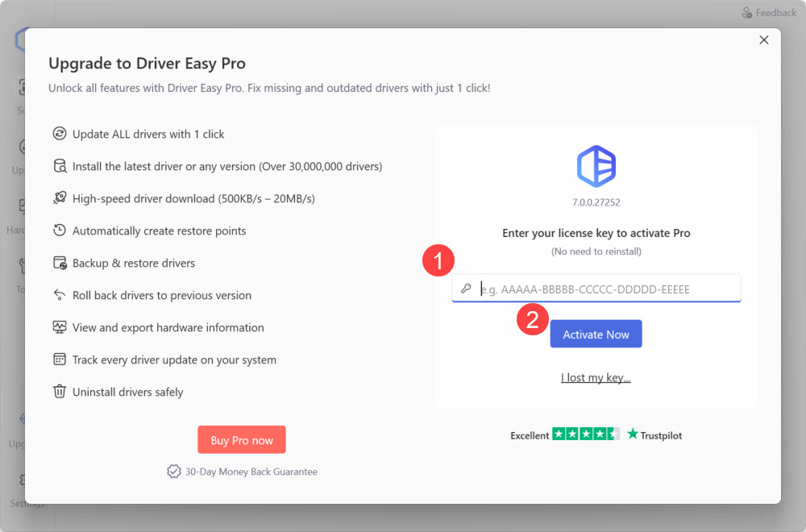Click the key icon in license field

click(x=466, y=289)
